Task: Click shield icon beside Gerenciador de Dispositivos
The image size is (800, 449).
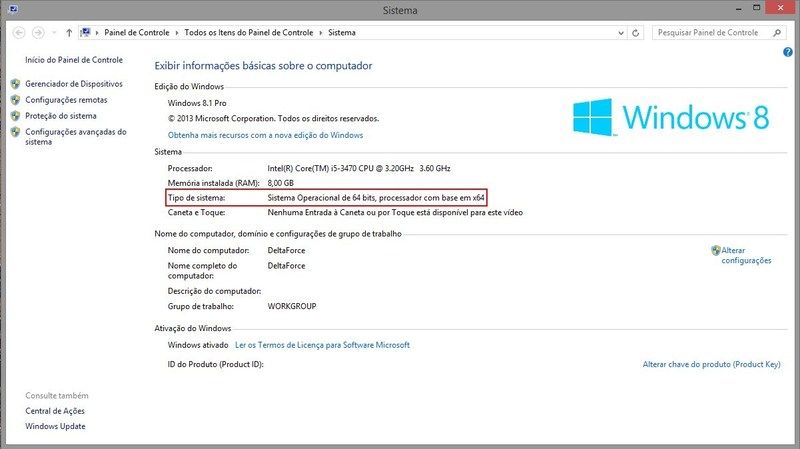Action: pos(15,84)
